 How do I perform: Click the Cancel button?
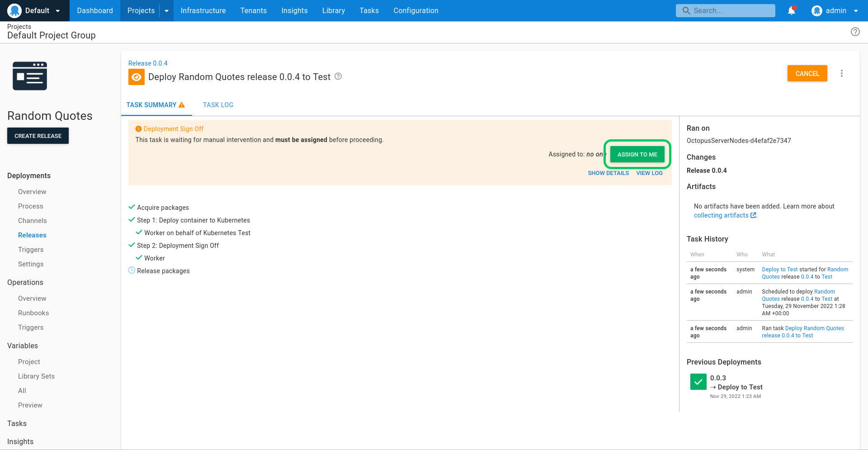[x=807, y=73]
